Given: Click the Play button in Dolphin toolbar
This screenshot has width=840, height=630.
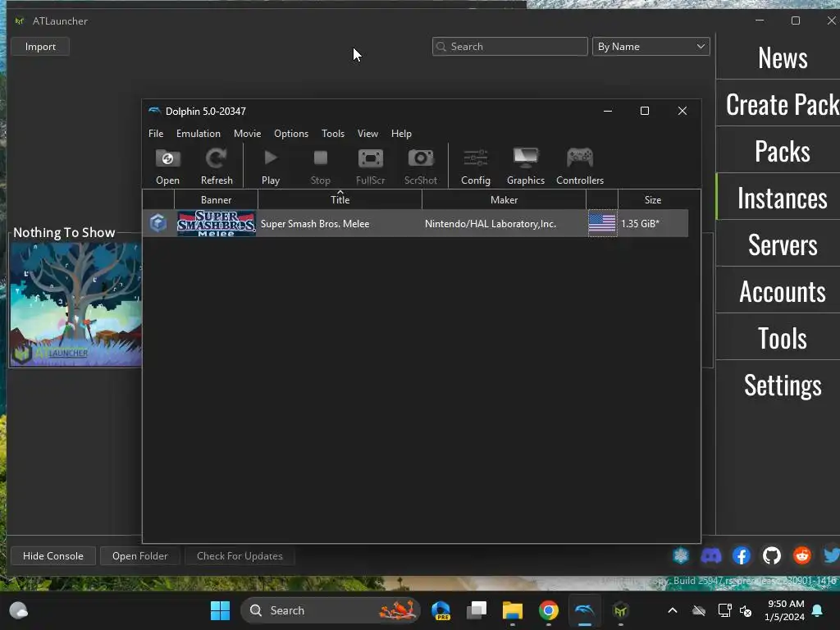Looking at the screenshot, I should pos(271,167).
